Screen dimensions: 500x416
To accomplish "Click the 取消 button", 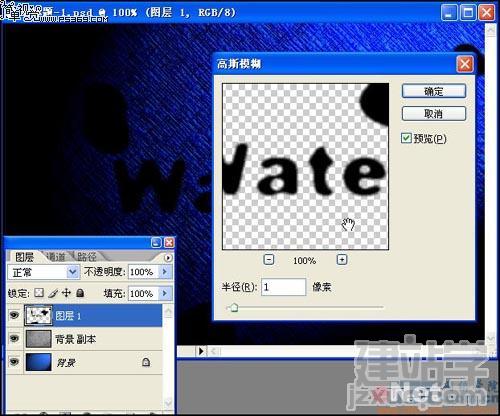I will [x=433, y=114].
